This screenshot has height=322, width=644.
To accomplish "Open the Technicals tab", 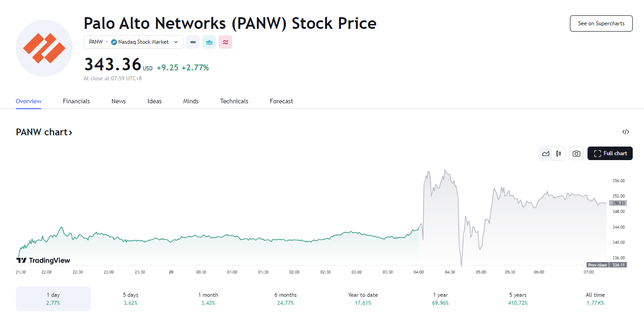I will click(234, 101).
